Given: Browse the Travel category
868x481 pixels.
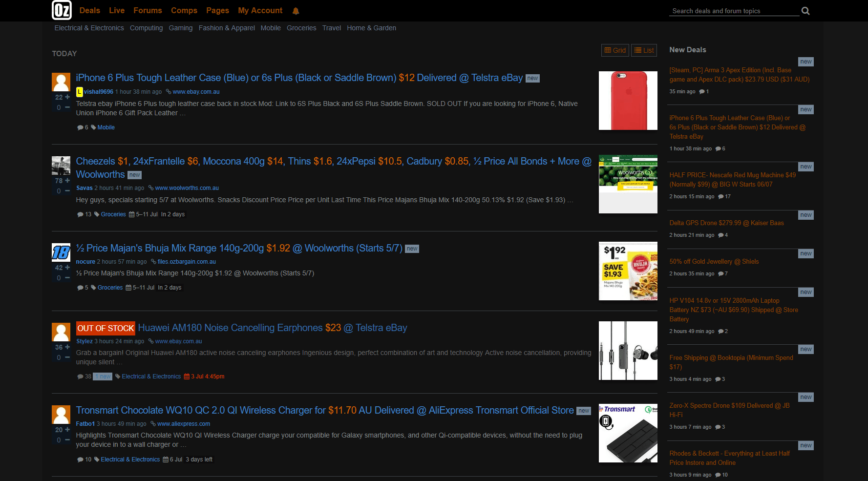Looking at the screenshot, I should [x=332, y=28].
